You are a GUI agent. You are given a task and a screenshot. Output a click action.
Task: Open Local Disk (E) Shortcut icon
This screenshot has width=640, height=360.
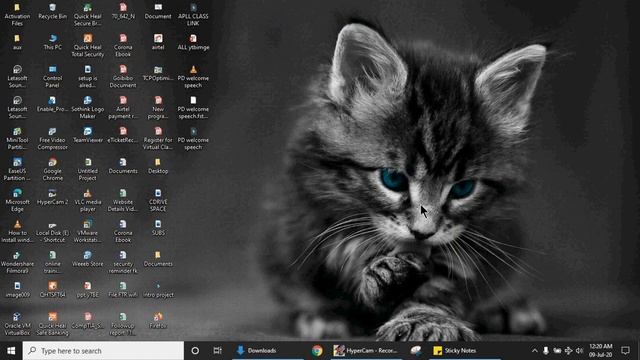pos(52,231)
